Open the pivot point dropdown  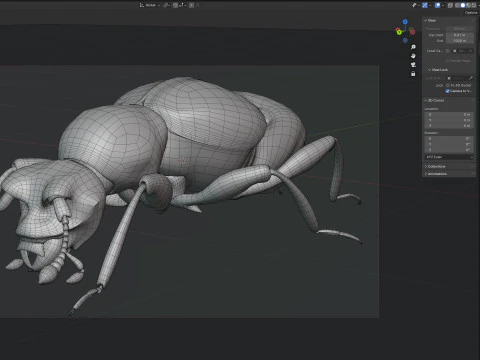point(167,5)
